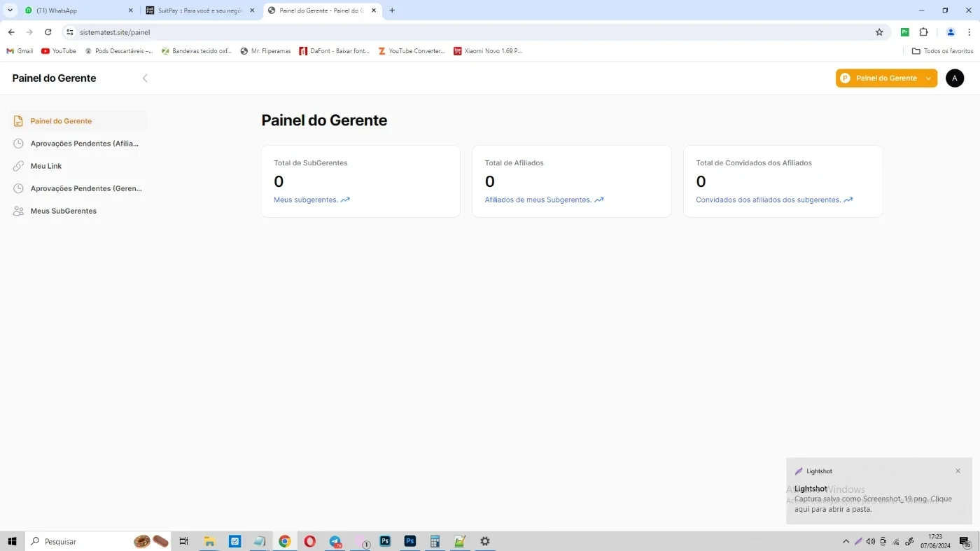Click the Pesquisar taskbar search box
The height and width of the screenshot is (551, 980).
point(98,541)
